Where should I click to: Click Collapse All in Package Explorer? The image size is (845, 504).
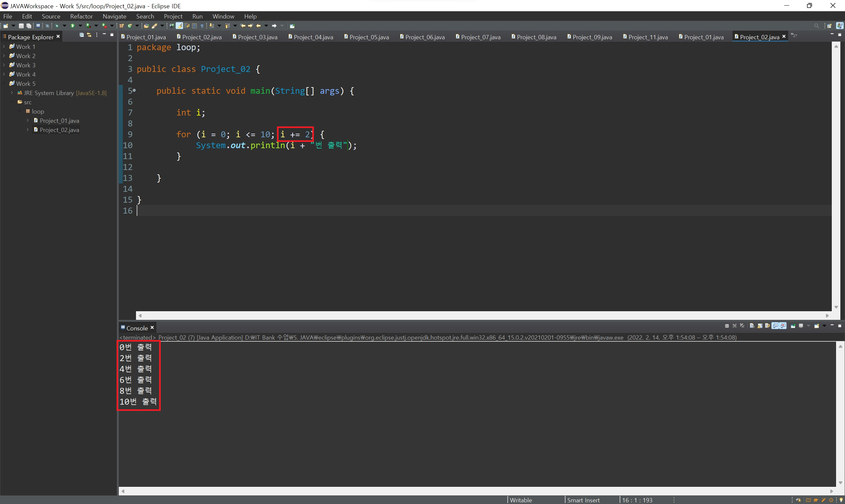(x=82, y=35)
